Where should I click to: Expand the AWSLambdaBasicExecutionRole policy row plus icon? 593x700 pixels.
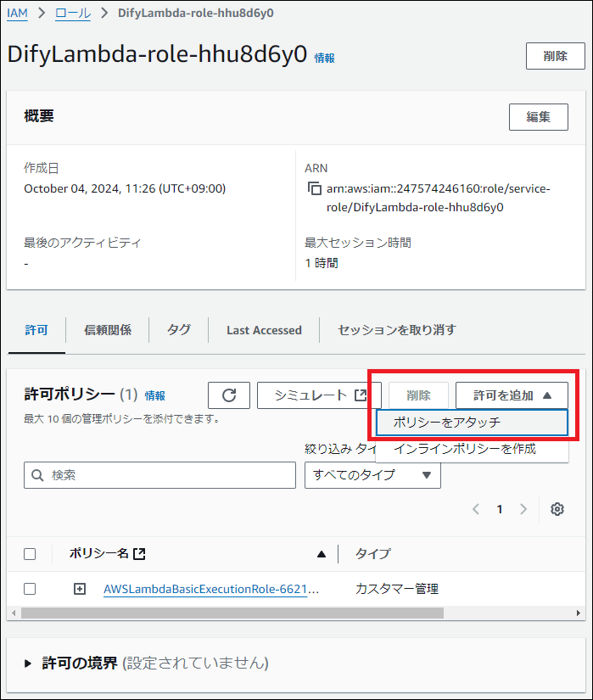click(x=80, y=589)
